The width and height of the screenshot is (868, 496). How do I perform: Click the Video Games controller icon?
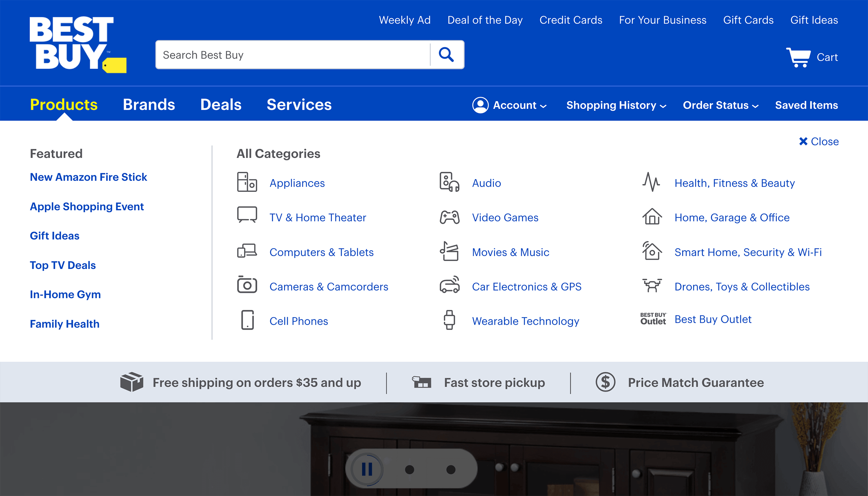(449, 216)
